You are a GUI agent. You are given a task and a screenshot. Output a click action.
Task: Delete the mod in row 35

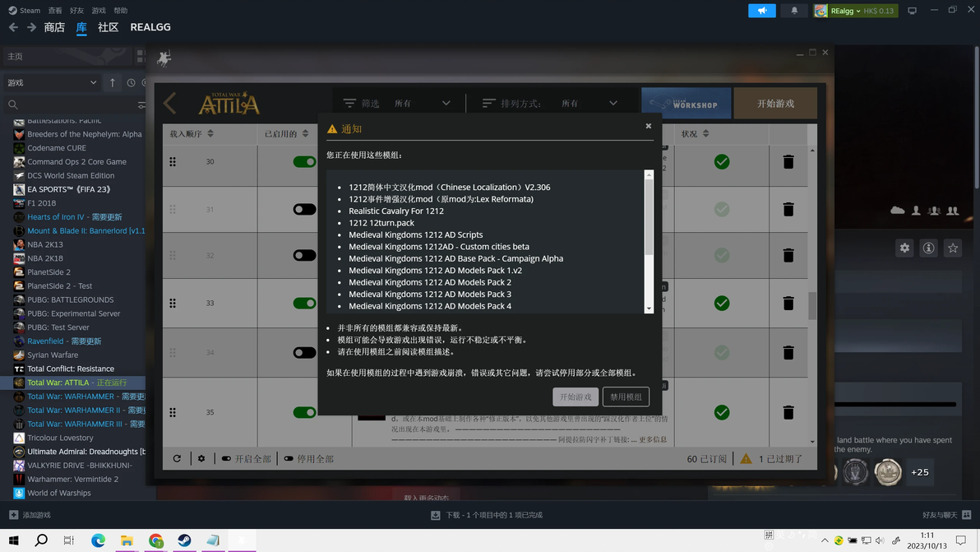pyautogui.click(x=788, y=413)
